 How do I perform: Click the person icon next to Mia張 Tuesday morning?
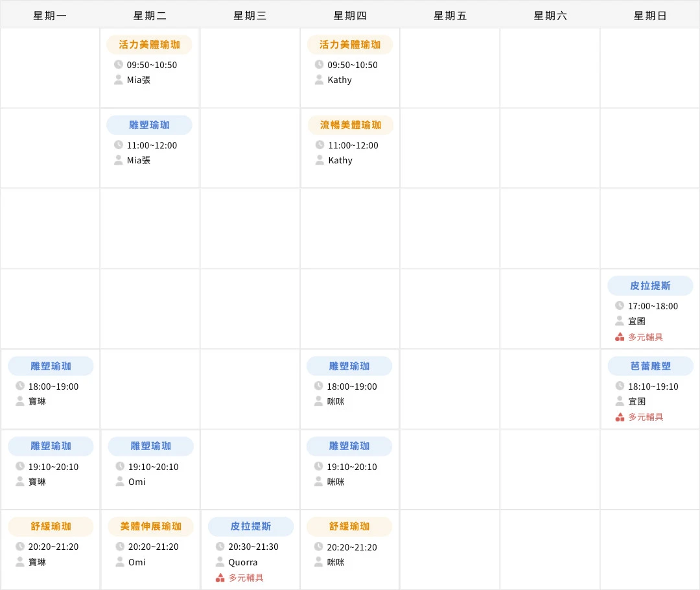click(119, 80)
